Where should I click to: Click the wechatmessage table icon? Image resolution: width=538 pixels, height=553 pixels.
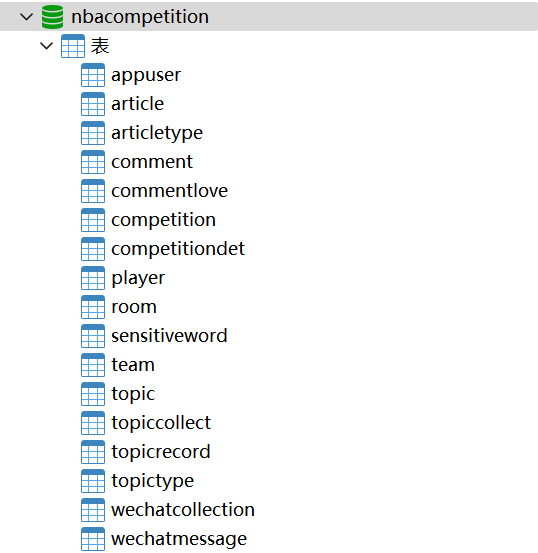pos(93,539)
